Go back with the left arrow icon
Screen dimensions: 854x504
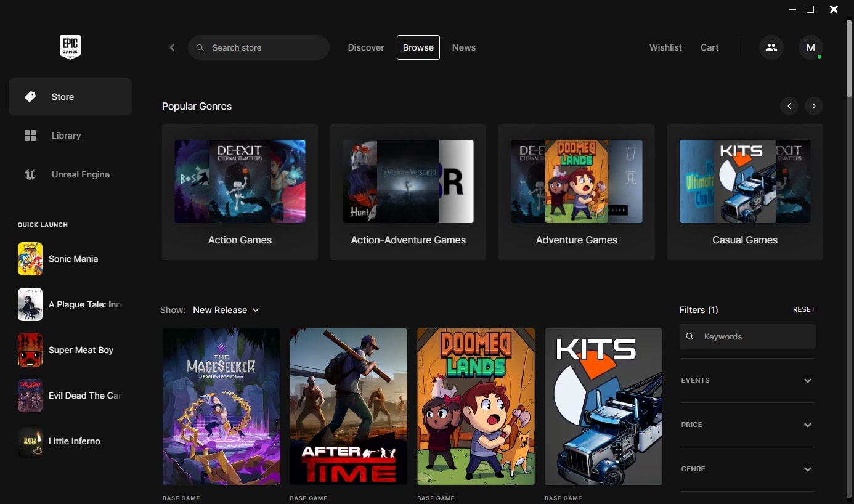[172, 47]
